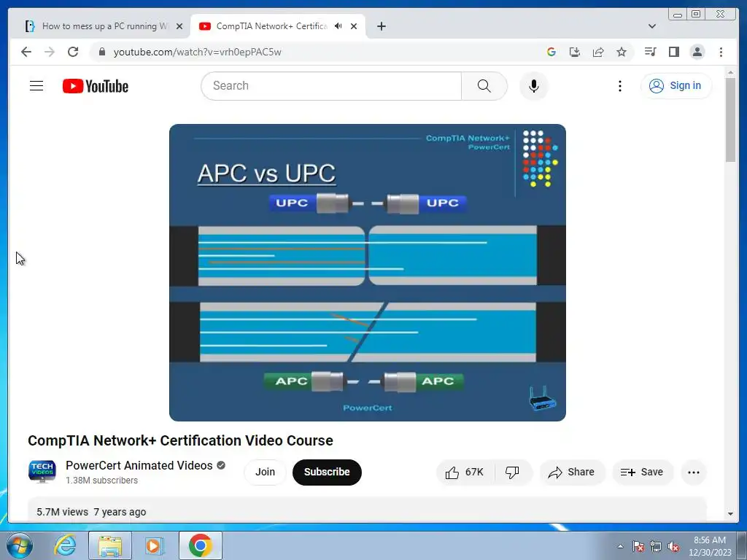Open Windows Media Player from taskbar
This screenshot has width=747, height=560.
pos(154,545)
